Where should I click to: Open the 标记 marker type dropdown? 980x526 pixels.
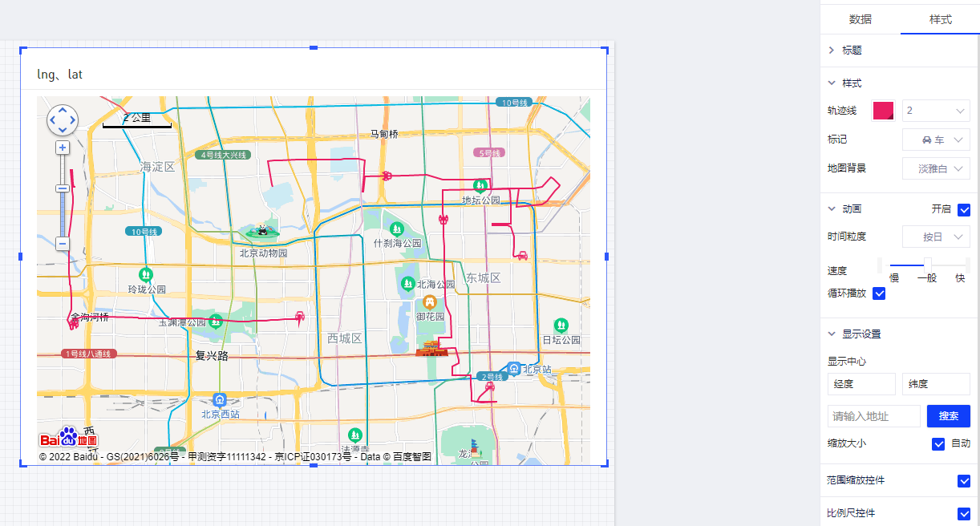(x=936, y=140)
